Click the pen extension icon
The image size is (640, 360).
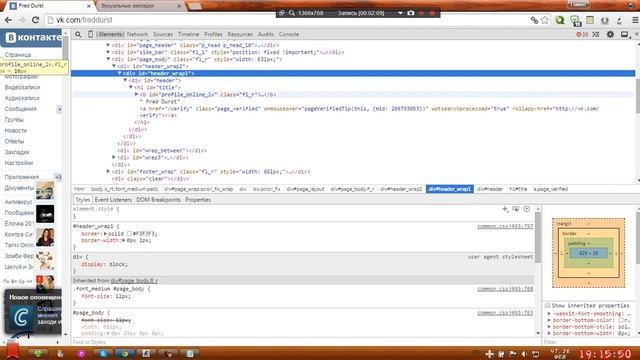620,20
